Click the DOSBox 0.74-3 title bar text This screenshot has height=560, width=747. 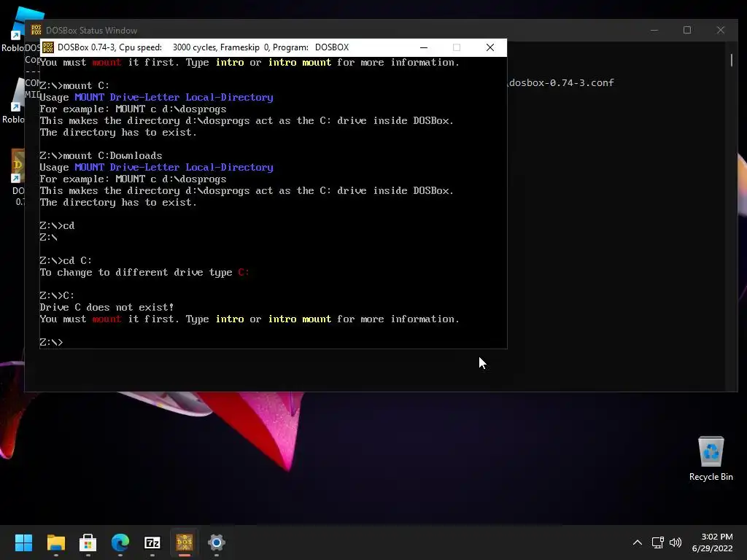tap(203, 47)
